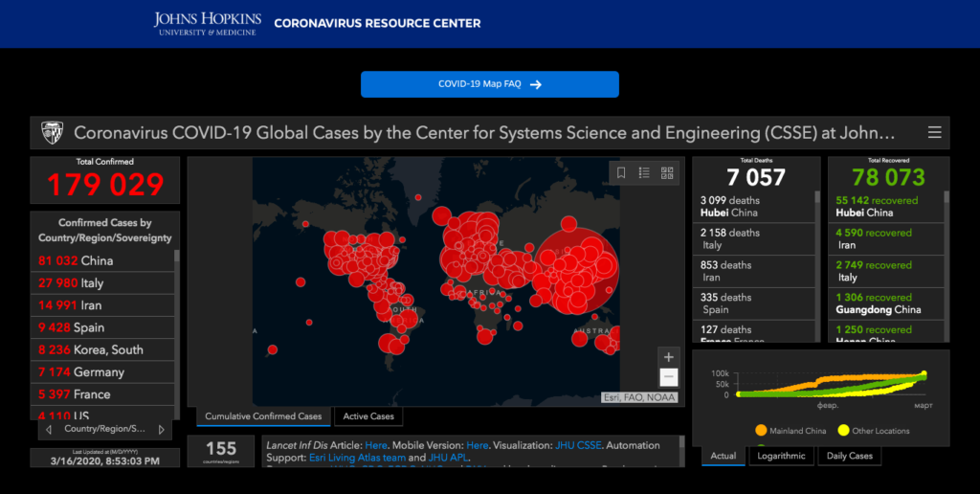Show the map legend list icon

click(x=644, y=172)
